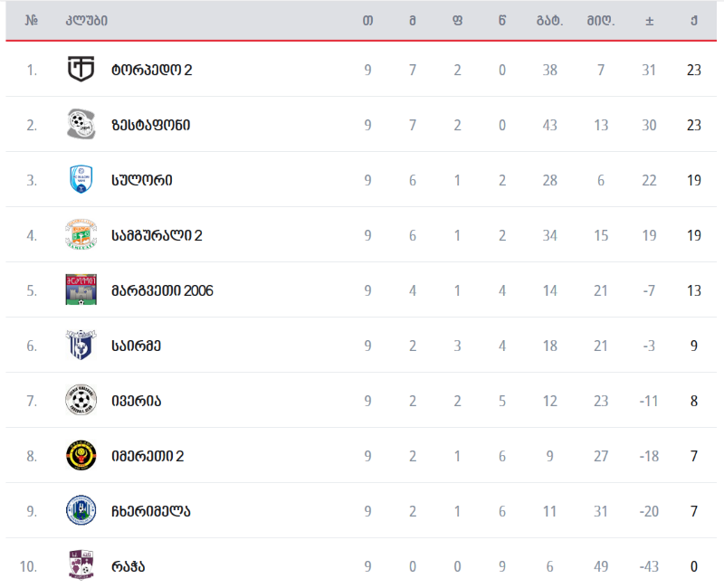The image size is (724, 588).
Task: Click the სულორი blue shield logo
Action: (x=81, y=179)
